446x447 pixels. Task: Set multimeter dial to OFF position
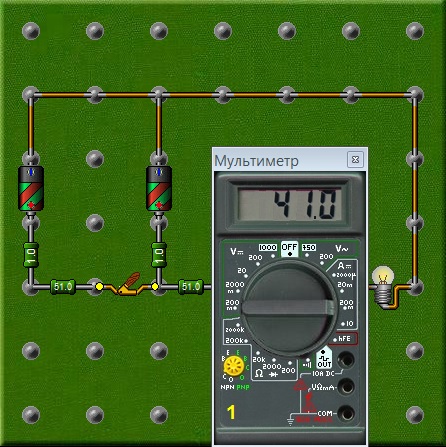coord(289,249)
